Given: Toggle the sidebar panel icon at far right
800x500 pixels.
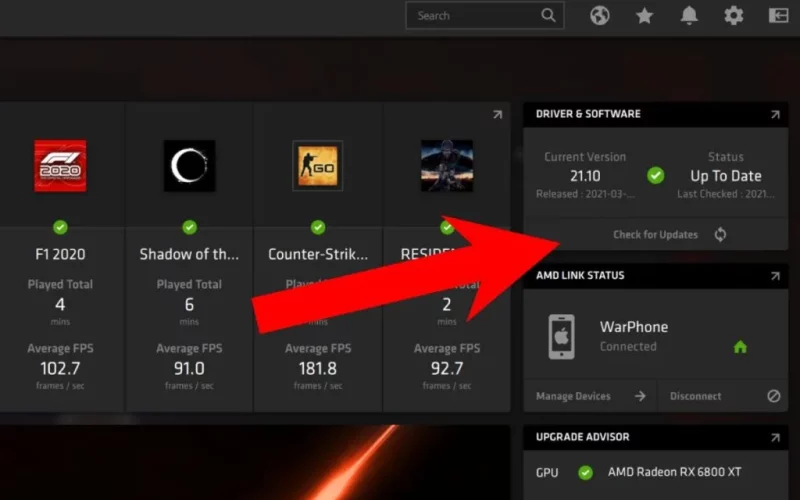Looking at the screenshot, I should coord(779,16).
